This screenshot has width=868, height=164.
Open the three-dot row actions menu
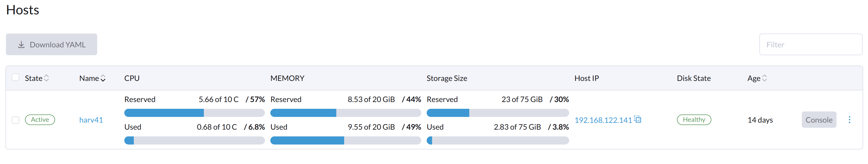pos(849,120)
